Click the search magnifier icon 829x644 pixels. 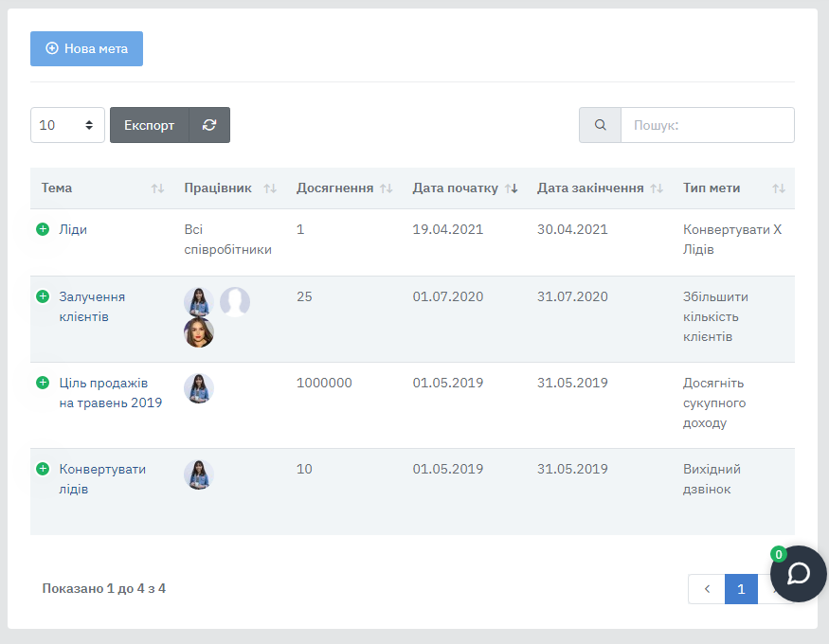coord(600,125)
